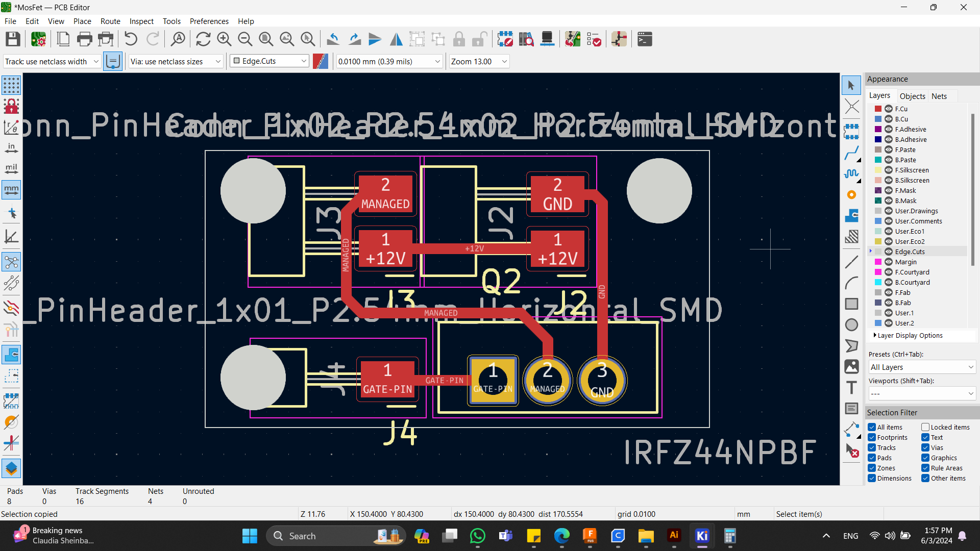This screenshot has height=551, width=980.
Task: Toggle F.Courtyard layer visibility
Action: [889, 272]
